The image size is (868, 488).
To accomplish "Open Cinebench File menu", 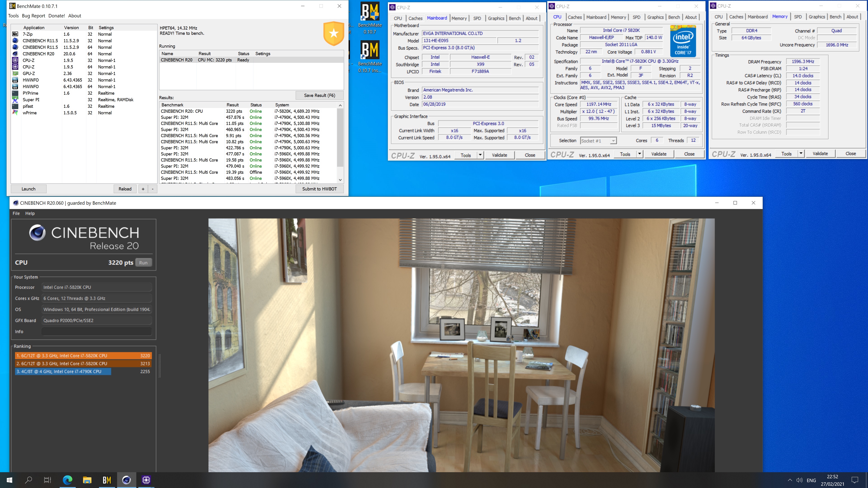I will pyautogui.click(x=16, y=213).
